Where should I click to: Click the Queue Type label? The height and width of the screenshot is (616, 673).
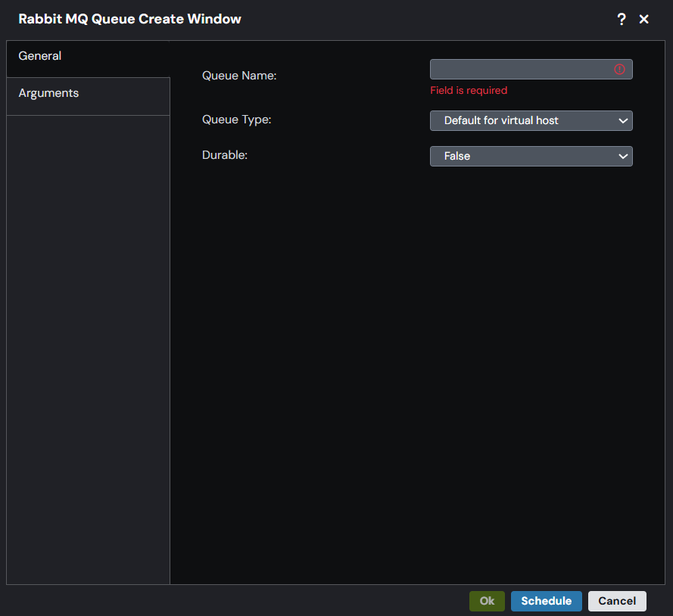(236, 120)
